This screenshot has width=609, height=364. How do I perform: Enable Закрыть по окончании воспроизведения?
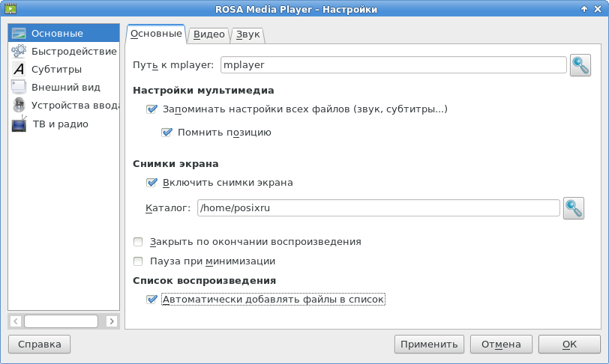click(138, 242)
